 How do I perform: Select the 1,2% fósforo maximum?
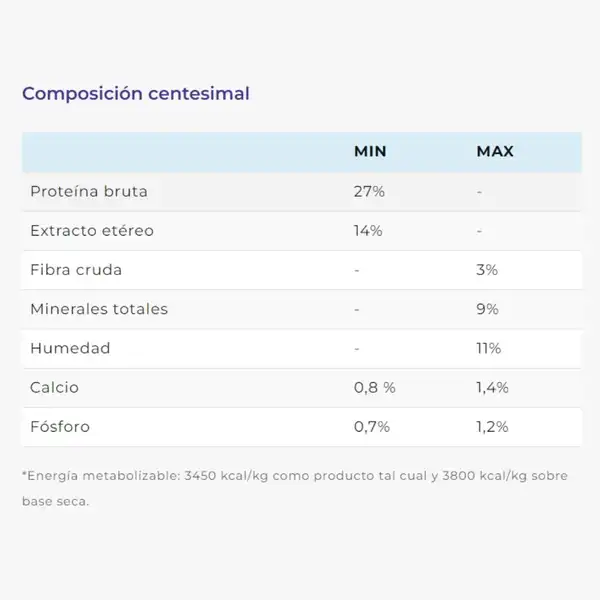tap(492, 427)
